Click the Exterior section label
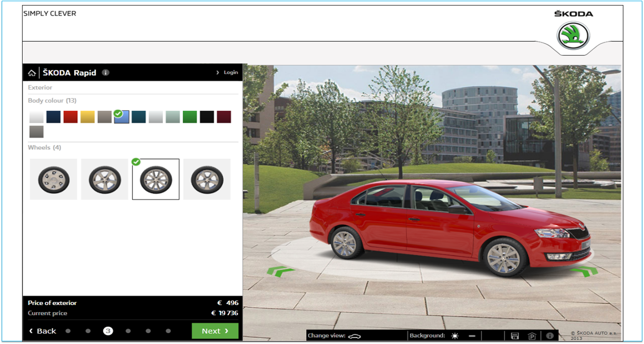This screenshot has width=644, height=344. coord(40,88)
